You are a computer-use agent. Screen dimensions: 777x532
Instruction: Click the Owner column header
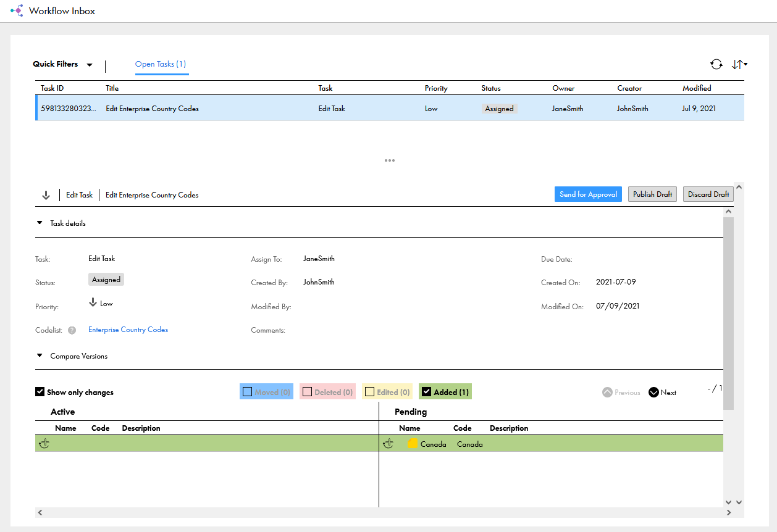tap(563, 88)
